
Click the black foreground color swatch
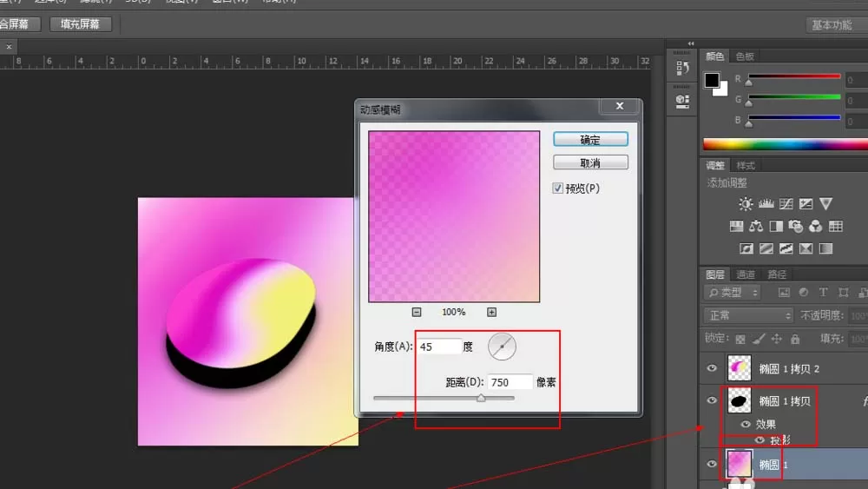pos(712,80)
